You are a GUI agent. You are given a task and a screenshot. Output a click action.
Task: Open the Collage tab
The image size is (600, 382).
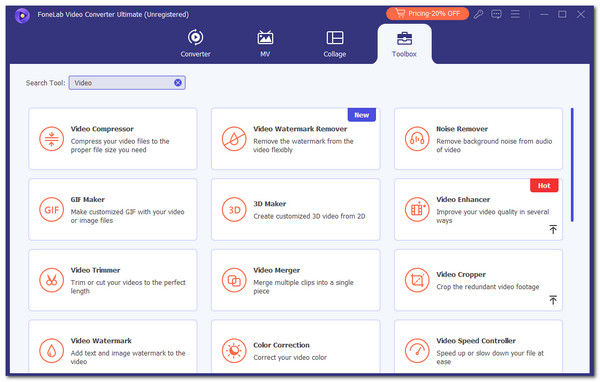coord(335,43)
